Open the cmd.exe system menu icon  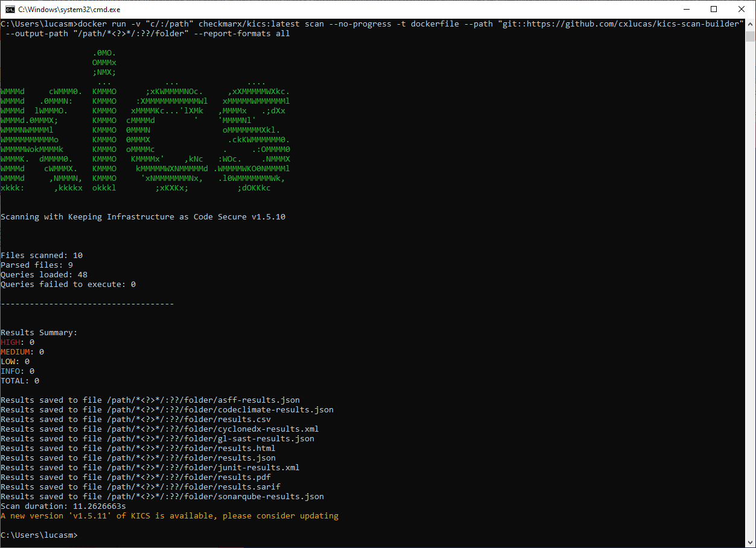[10, 10]
